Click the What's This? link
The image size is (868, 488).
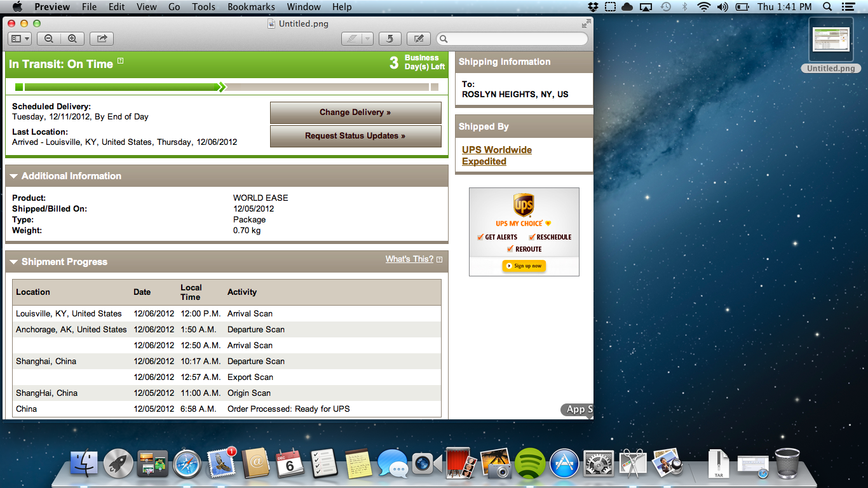coord(409,259)
